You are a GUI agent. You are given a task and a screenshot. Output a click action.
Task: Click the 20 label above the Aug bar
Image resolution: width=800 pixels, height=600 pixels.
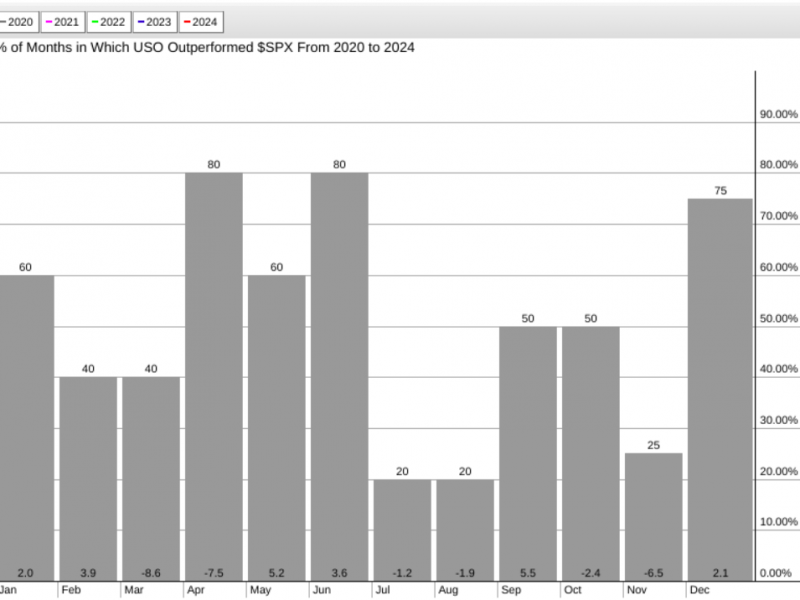465,471
